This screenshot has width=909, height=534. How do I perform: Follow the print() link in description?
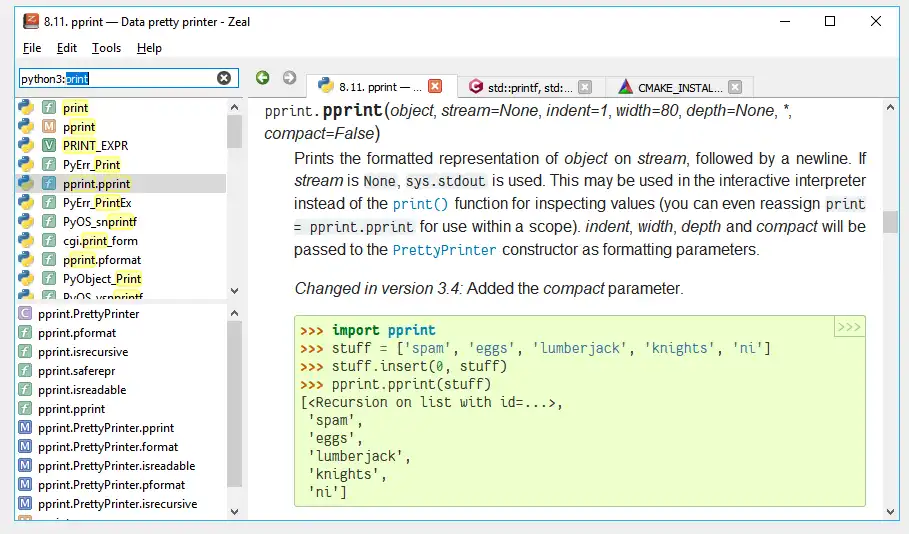click(420, 204)
